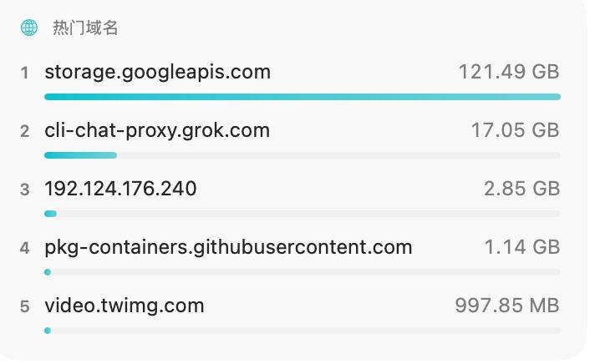The height and width of the screenshot is (364, 595).
Task: Open cli-chat-proxy.grok.com domain entry
Action: [x=157, y=130]
